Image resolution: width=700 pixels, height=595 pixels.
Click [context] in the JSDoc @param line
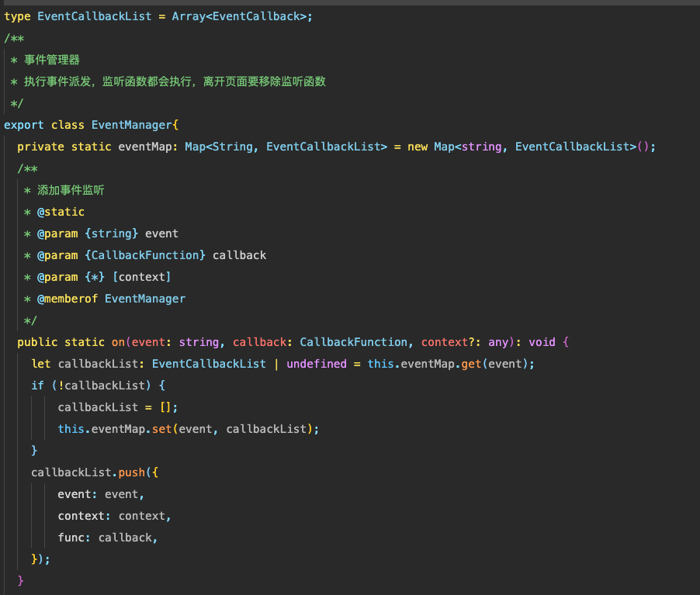pos(141,277)
